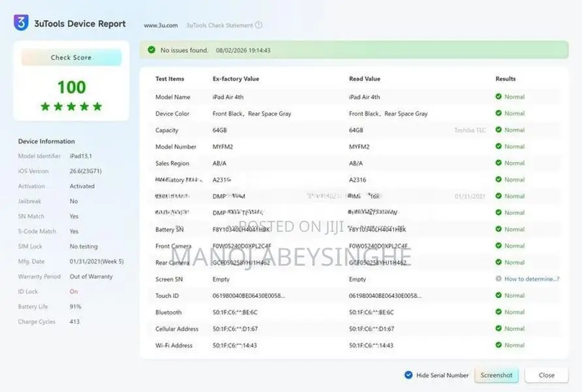The width and height of the screenshot is (582, 392).
Task: Click the five-star rating row
Action: click(71, 106)
